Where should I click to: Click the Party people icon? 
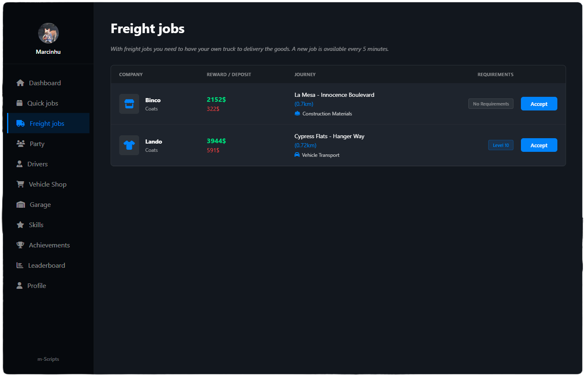click(21, 144)
